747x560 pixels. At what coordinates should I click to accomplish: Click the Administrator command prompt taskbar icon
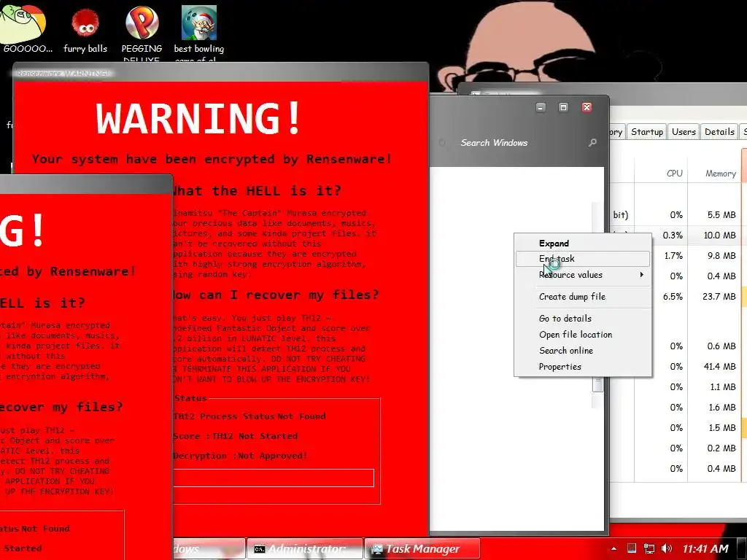pyautogui.click(x=259, y=549)
